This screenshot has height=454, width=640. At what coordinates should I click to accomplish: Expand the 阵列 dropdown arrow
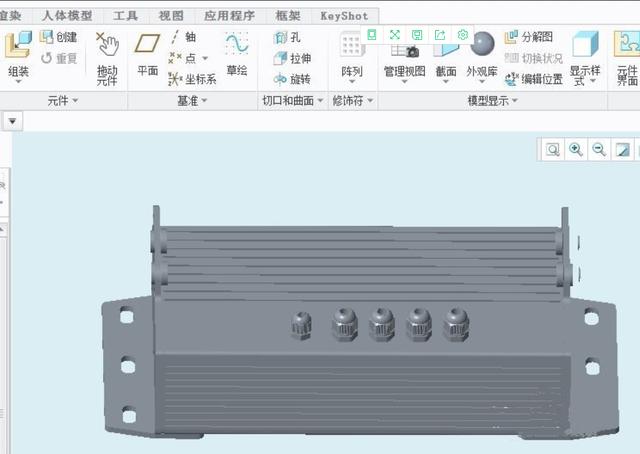coord(352,82)
